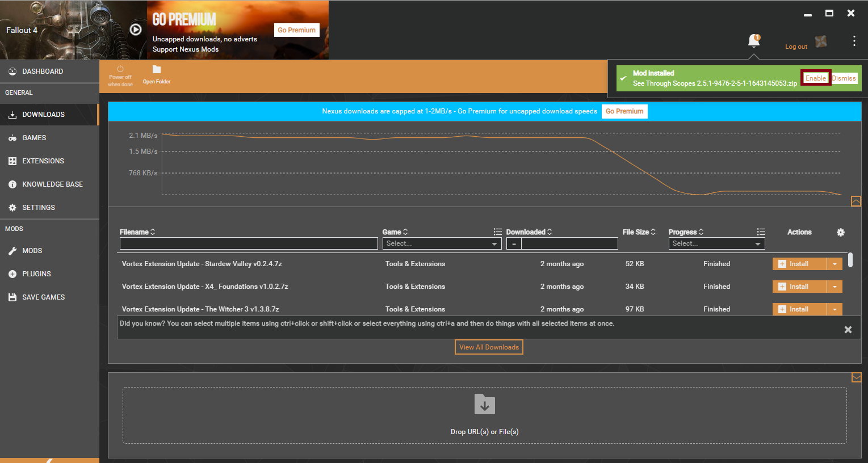Screen dimensions: 868x463
Task: Open the Progress filter Select dropdown
Action: pos(716,243)
